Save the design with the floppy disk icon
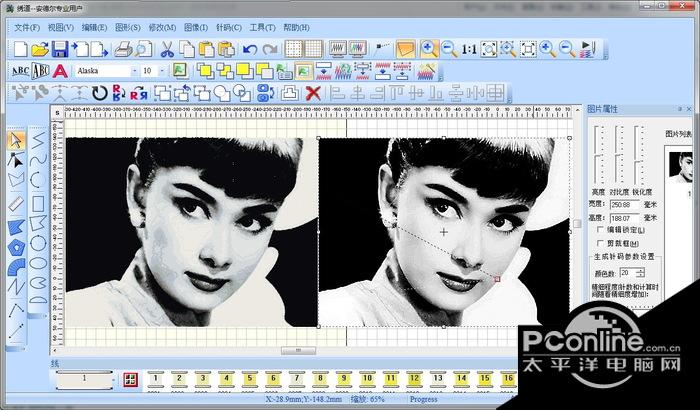 pos(60,49)
